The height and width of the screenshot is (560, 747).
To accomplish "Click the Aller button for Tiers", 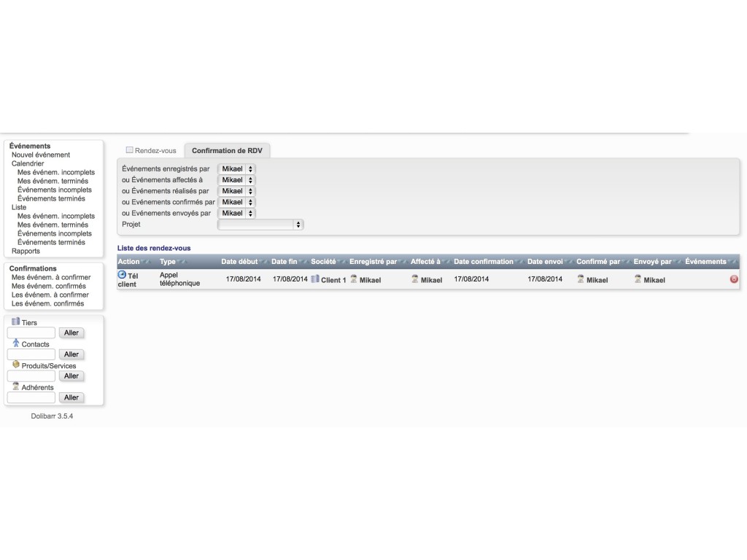I will pyautogui.click(x=71, y=332).
